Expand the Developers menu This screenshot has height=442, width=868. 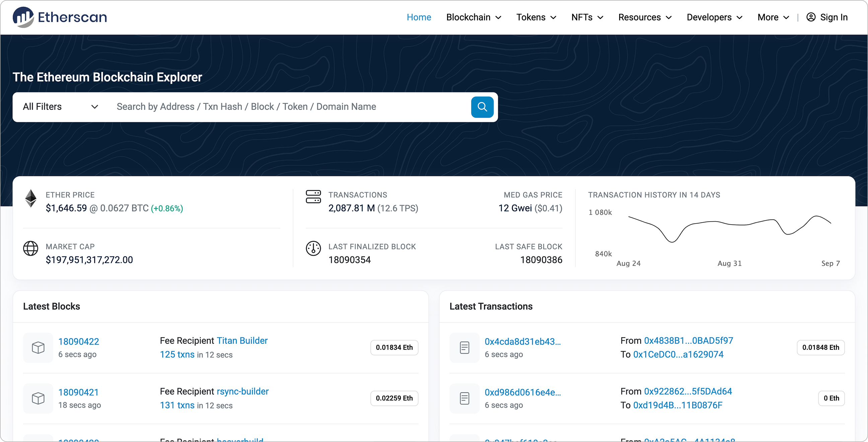(x=715, y=17)
